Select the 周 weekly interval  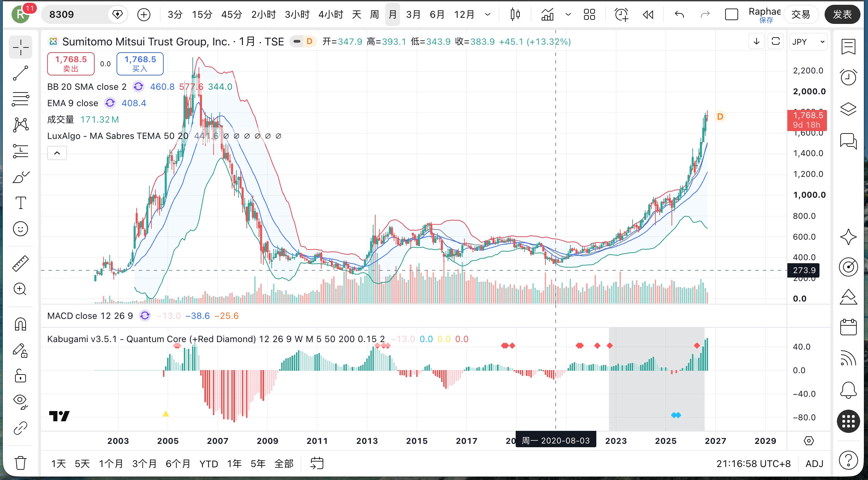pos(375,15)
